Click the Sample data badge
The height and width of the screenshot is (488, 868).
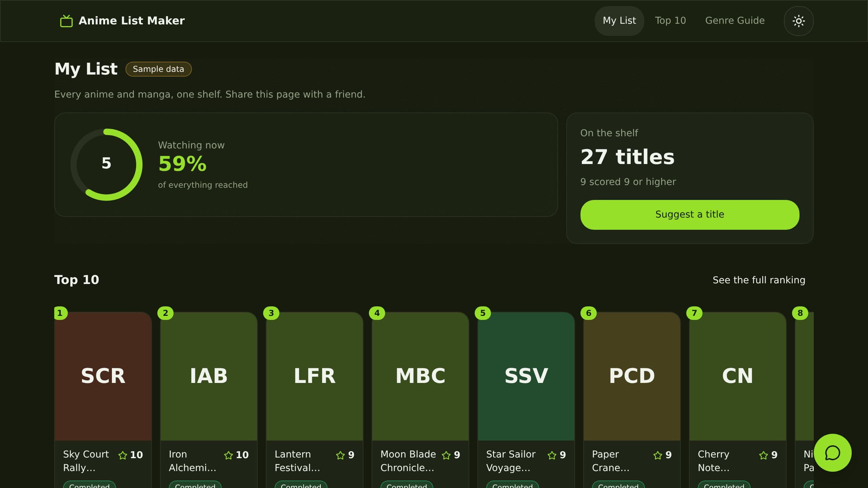[x=158, y=69]
